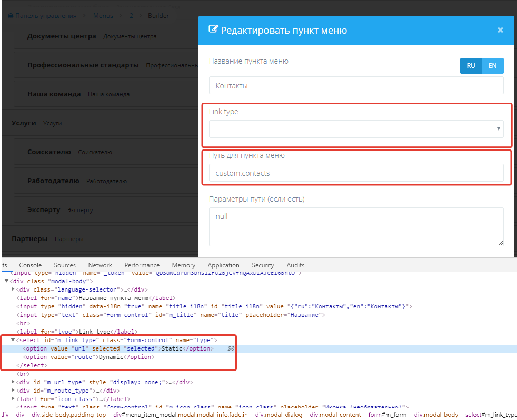
Task: Select the Application tab in DevTools
Action: (223, 265)
